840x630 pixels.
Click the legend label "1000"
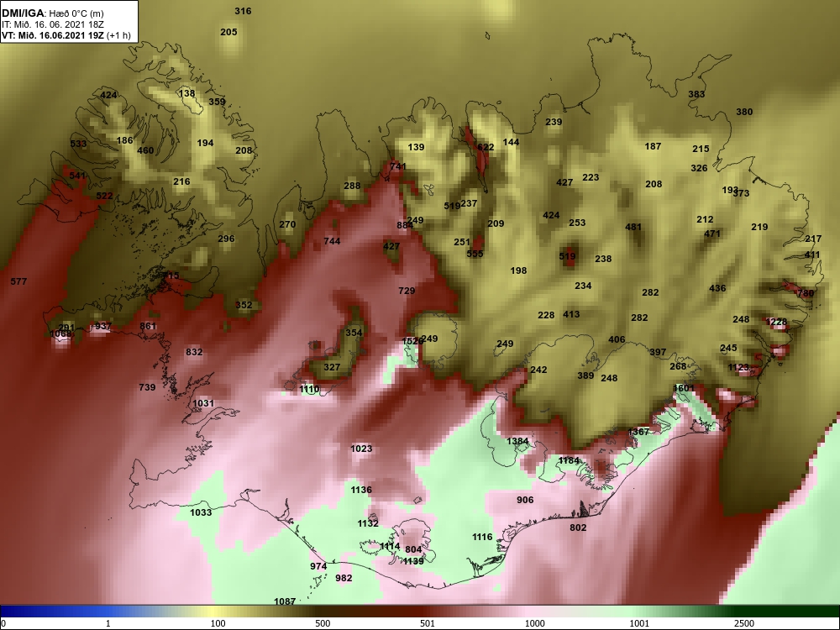tap(534, 623)
